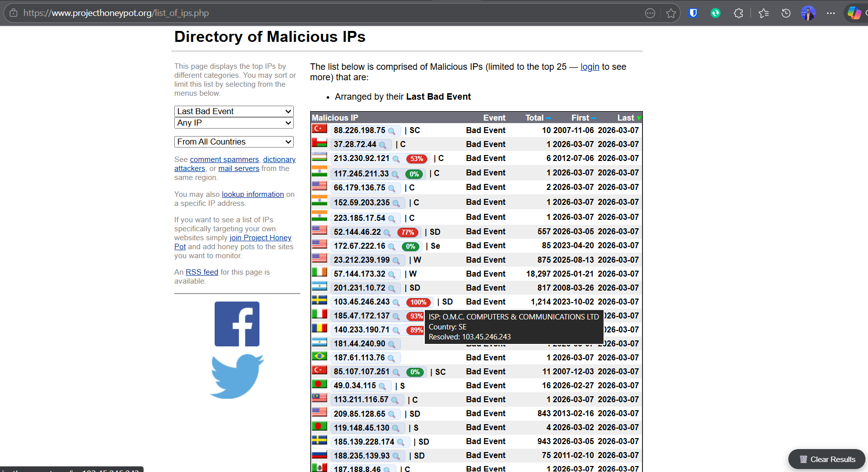
Task: Open IP address 49.0.34.115
Action: click(x=355, y=385)
